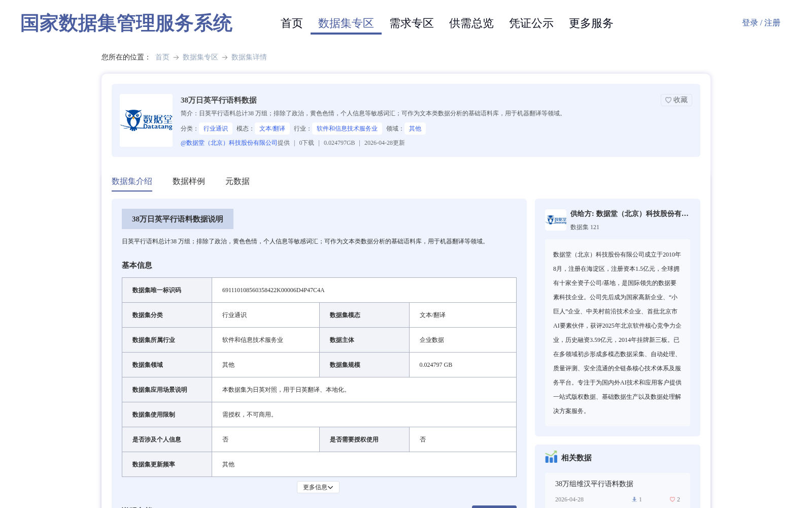Open the 凭证公示 nav menu
812x508 pixels.
tap(531, 23)
